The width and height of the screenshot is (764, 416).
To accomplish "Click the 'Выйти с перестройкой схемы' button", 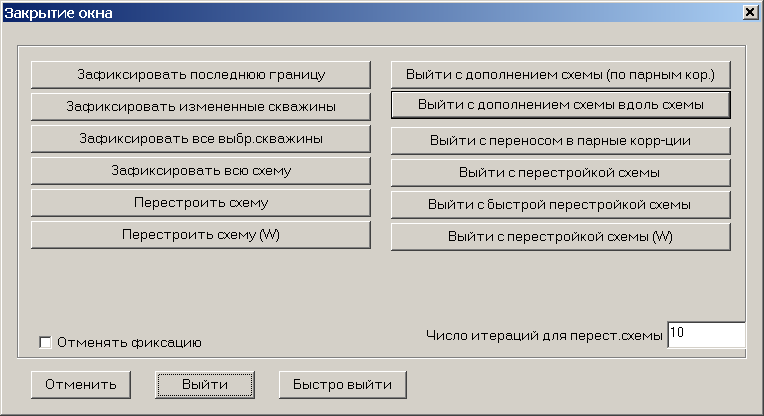I will click(560, 173).
